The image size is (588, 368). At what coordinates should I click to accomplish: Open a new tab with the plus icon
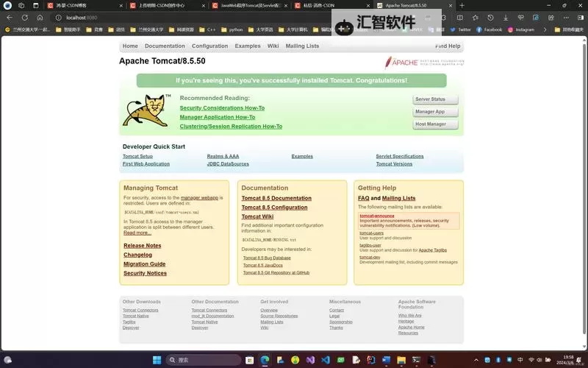pyautogui.click(x=462, y=5)
